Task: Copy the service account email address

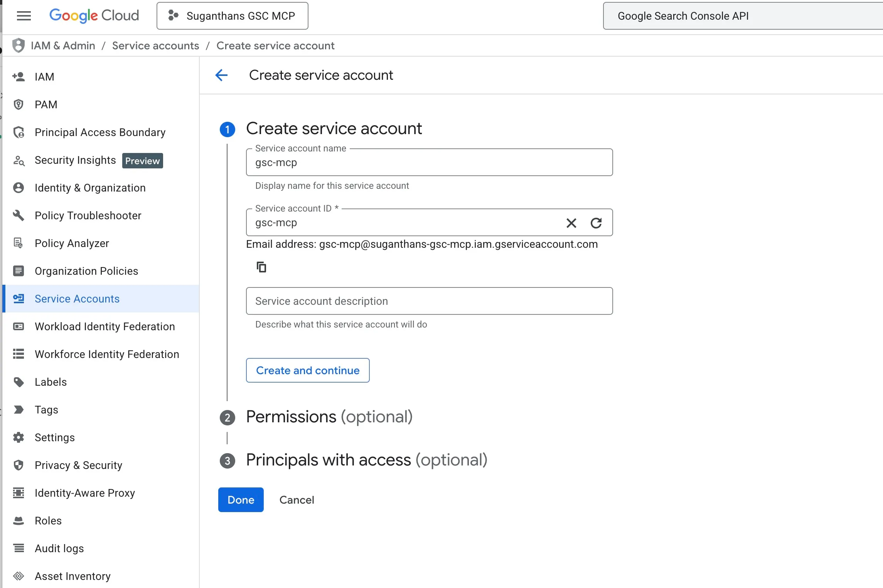Action: point(261,267)
